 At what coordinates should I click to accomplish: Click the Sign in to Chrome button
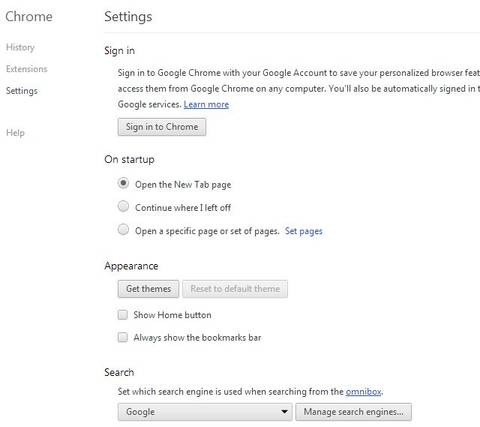tap(162, 127)
